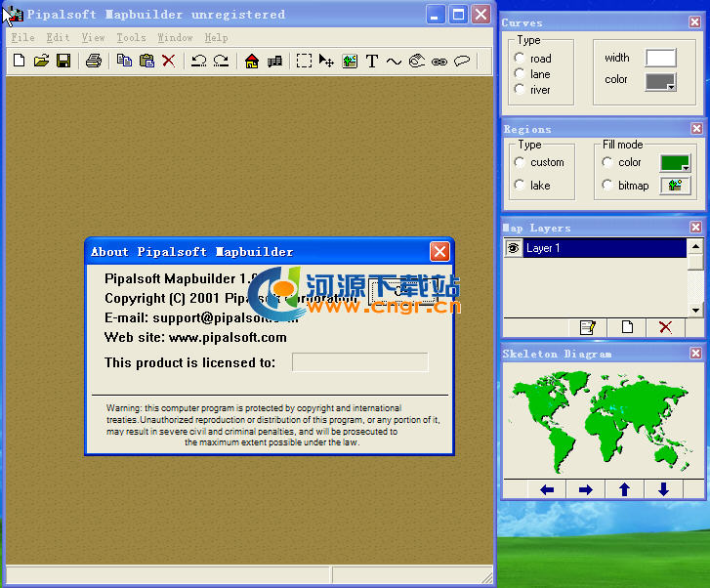Select the Text tool (T icon)
710x588 pixels.
371,62
